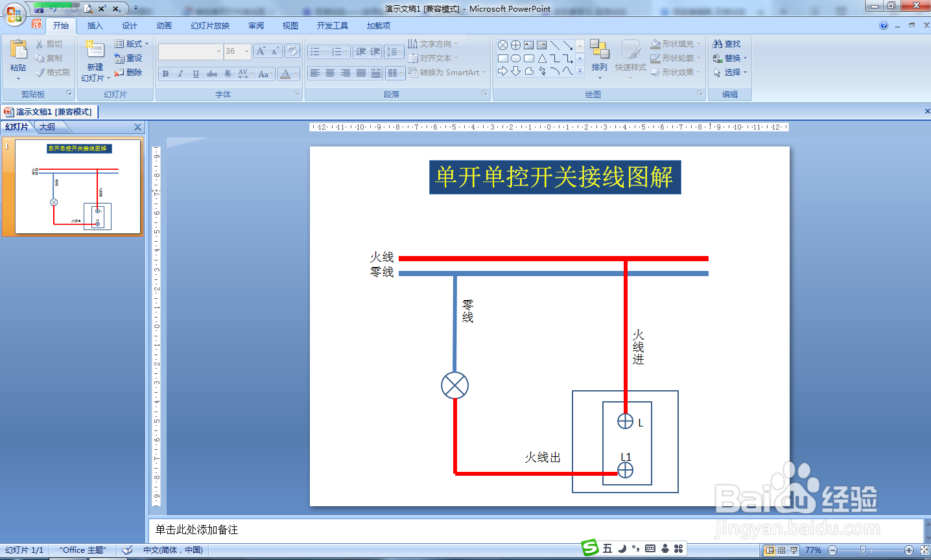Image resolution: width=931 pixels, height=560 pixels.
Task: Close the slides/outline pane
Action: tap(137, 127)
